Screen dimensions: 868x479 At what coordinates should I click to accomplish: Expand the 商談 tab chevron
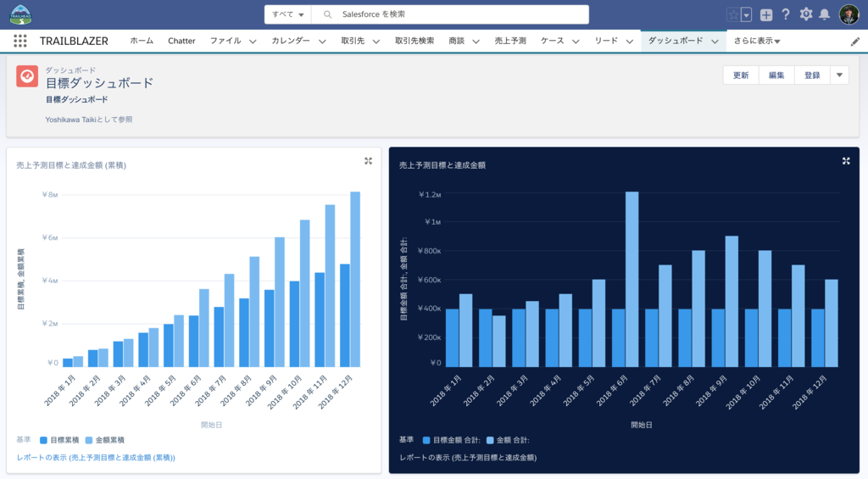476,42
